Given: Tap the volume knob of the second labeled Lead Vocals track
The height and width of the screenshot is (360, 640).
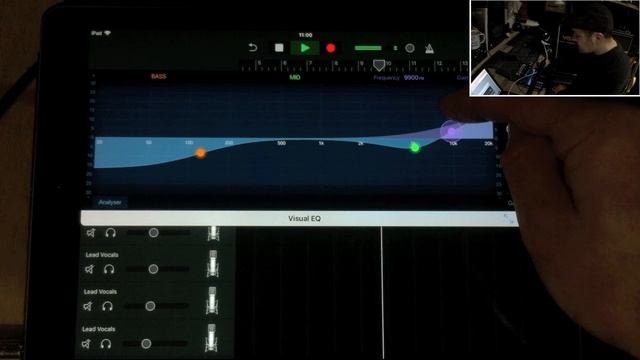Looking at the screenshot, I should pyautogui.click(x=150, y=306).
